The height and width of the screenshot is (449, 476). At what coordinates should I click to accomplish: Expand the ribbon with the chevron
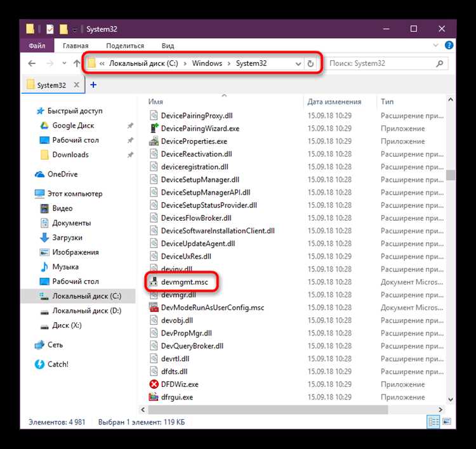click(435, 45)
